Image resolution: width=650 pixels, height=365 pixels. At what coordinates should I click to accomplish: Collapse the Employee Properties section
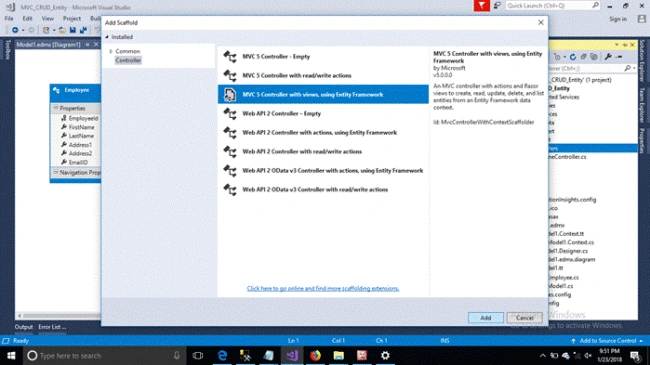tap(56, 108)
